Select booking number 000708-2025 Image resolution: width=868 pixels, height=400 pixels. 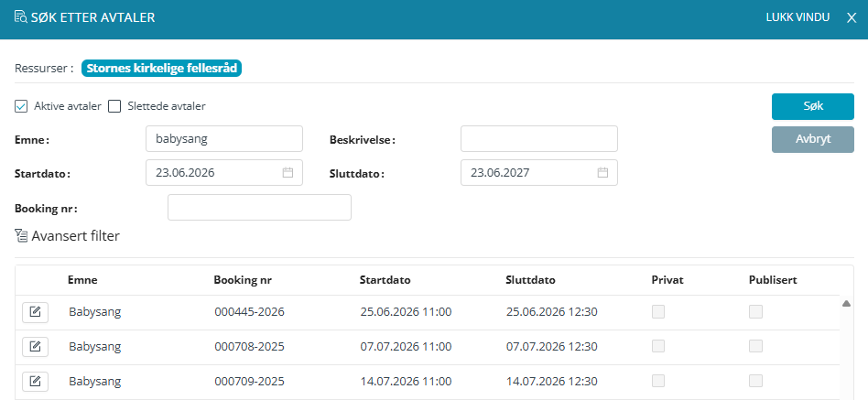(x=250, y=347)
